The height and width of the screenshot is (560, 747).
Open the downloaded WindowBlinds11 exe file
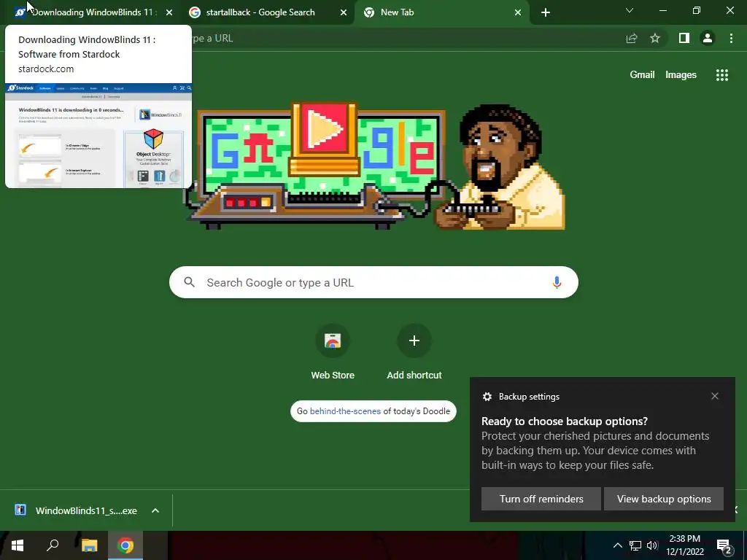tap(76, 510)
